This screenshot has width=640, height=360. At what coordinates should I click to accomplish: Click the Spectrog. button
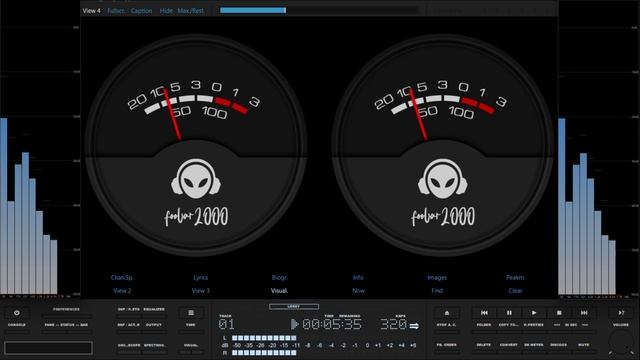(x=154, y=345)
